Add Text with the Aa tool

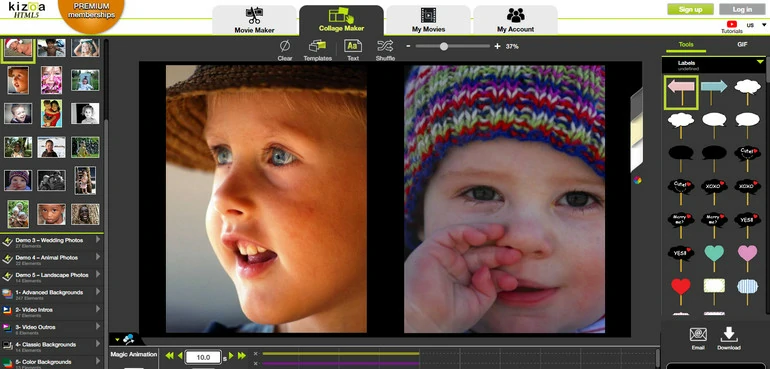[x=353, y=51]
